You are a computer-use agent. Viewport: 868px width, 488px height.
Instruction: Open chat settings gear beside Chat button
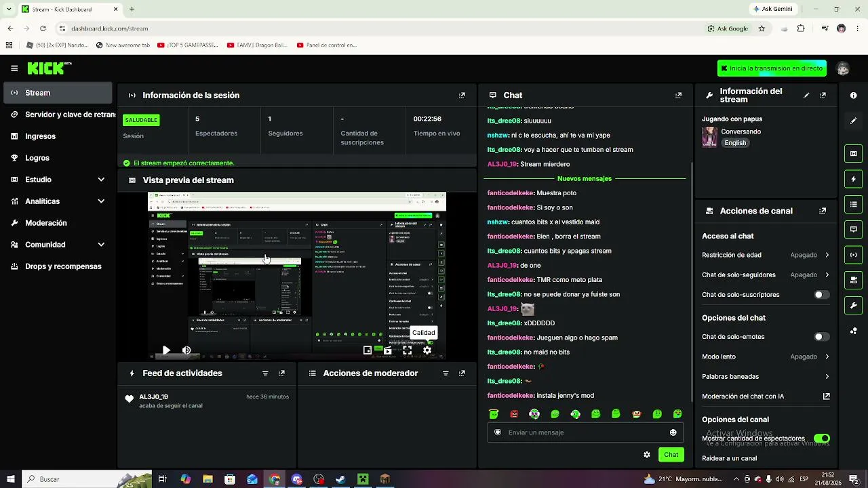click(647, 455)
